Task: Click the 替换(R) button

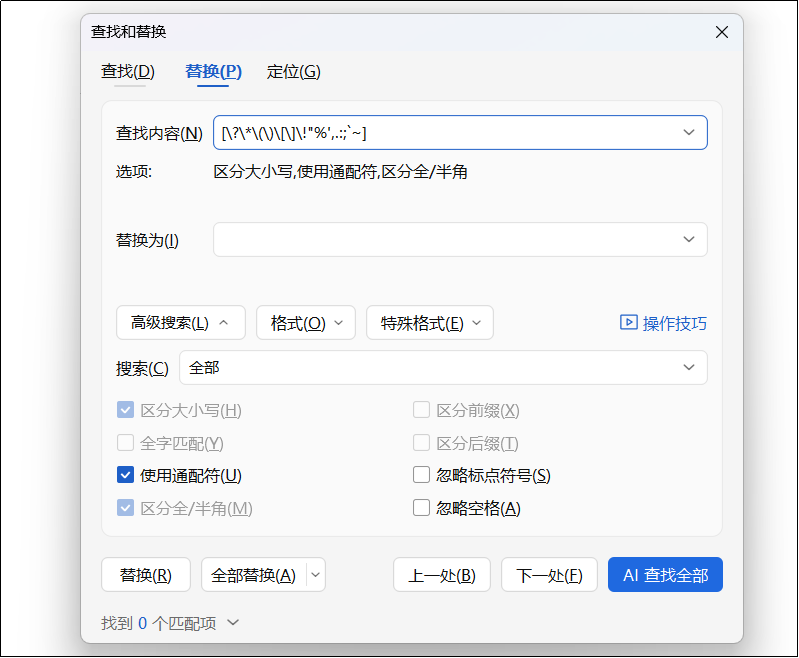Action: (146, 575)
